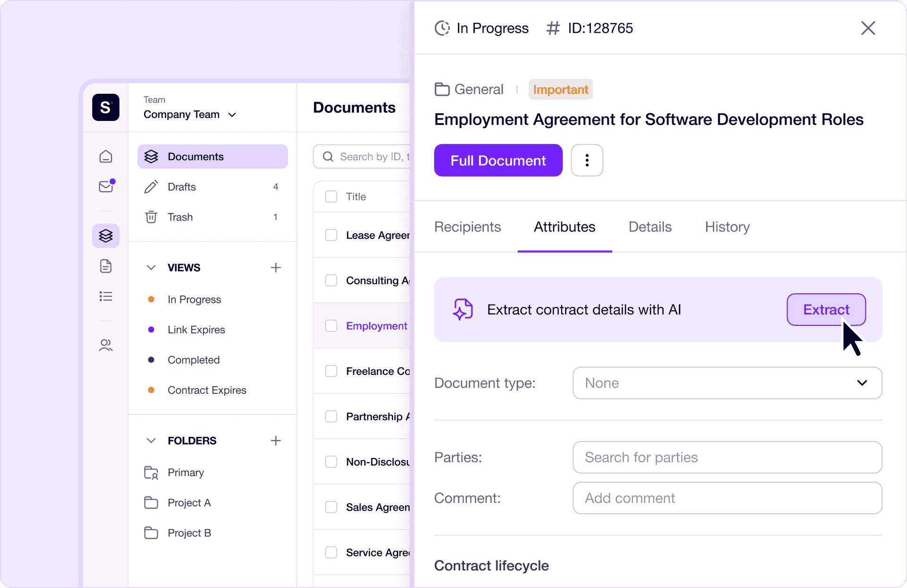Check the Lease Agreement row checkbox
This screenshot has width=907, height=588.
tap(331, 235)
